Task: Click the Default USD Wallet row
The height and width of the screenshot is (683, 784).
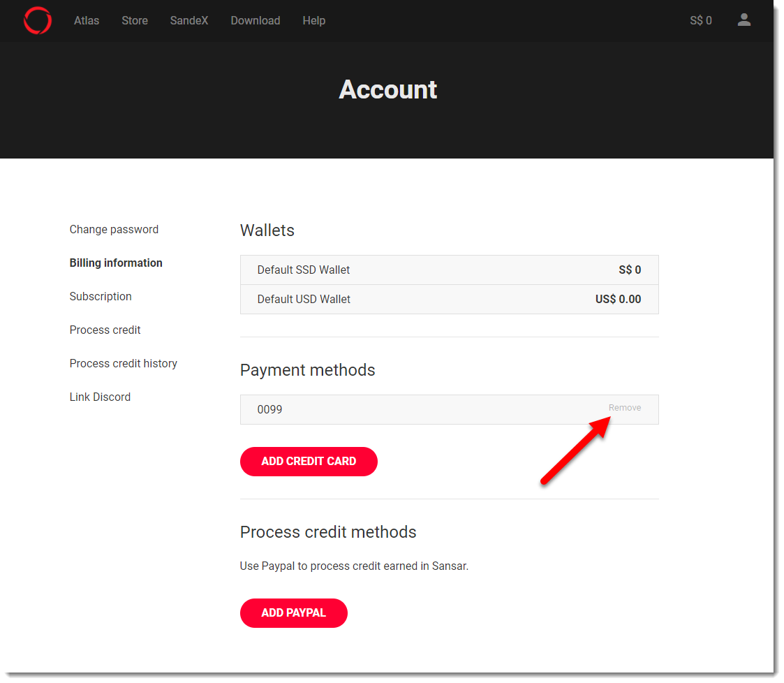Action: (x=449, y=300)
